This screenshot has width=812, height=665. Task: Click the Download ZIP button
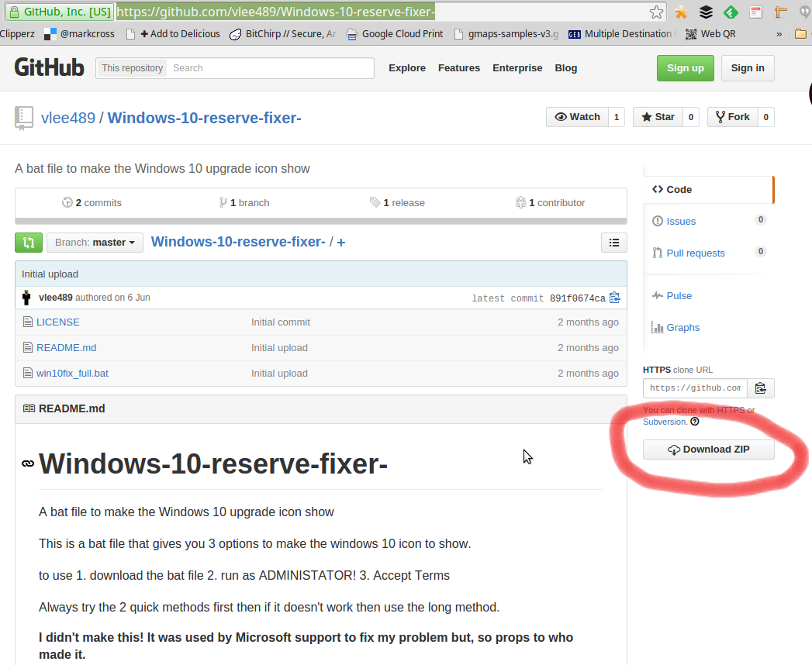[x=708, y=450]
